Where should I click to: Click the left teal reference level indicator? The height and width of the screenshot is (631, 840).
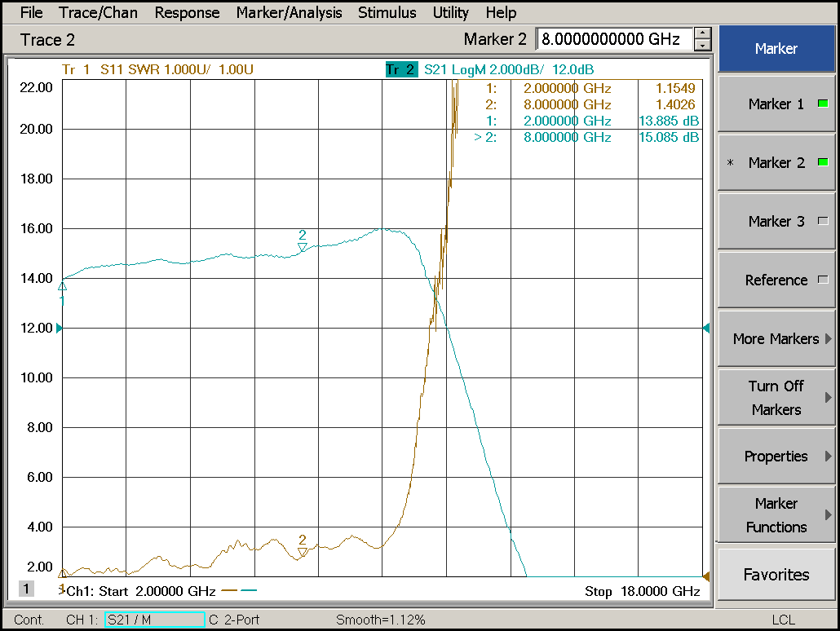[59, 328]
